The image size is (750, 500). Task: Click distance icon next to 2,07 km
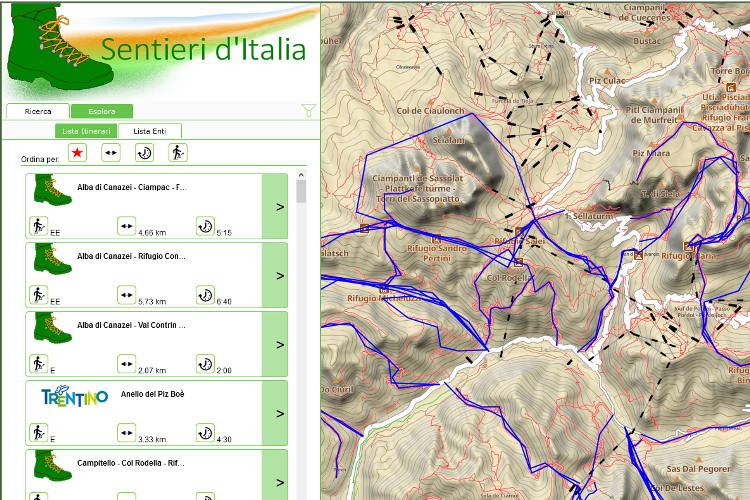coord(126,364)
